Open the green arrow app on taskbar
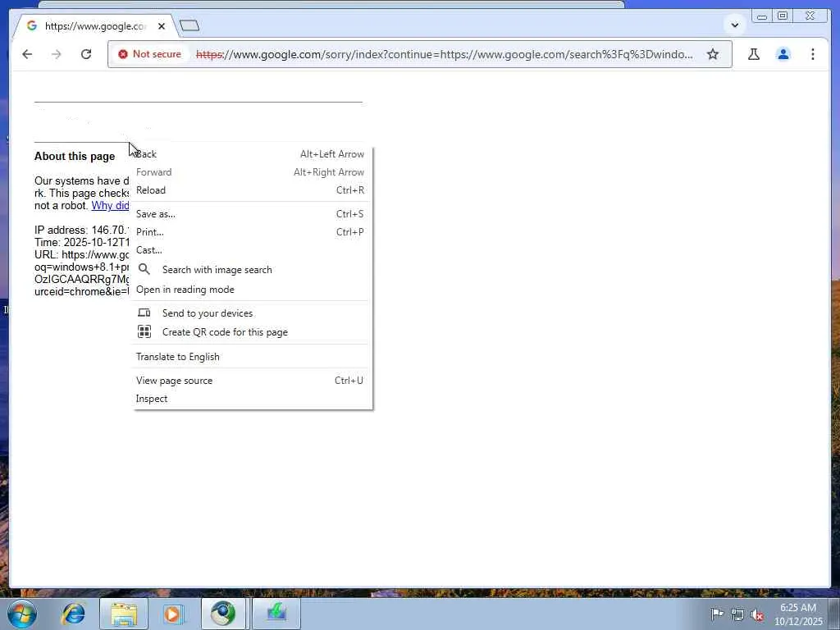Screen dimensions: 840x630 click(276, 614)
